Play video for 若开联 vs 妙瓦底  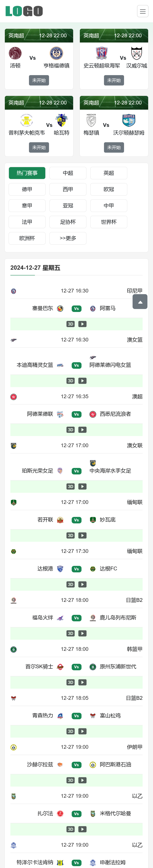click(83, 535)
